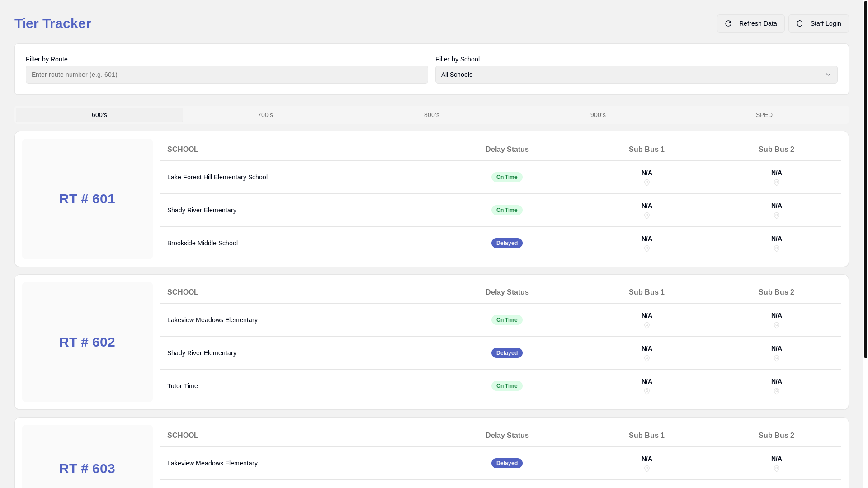868x488 pixels.
Task: Open the 900's routes tab
Action: point(598,115)
